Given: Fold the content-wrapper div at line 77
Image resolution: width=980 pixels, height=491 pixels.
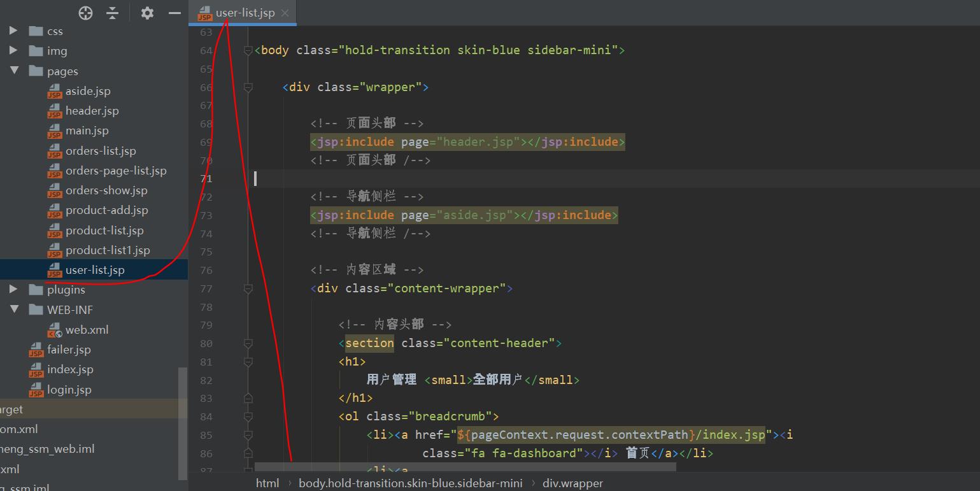Looking at the screenshot, I should pyautogui.click(x=248, y=288).
